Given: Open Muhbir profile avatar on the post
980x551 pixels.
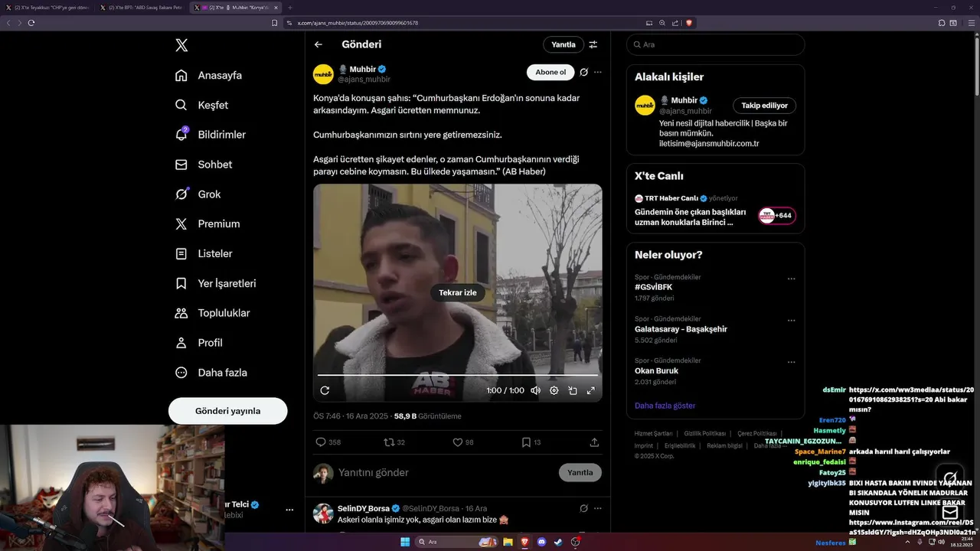Looking at the screenshot, I should (x=323, y=74).
